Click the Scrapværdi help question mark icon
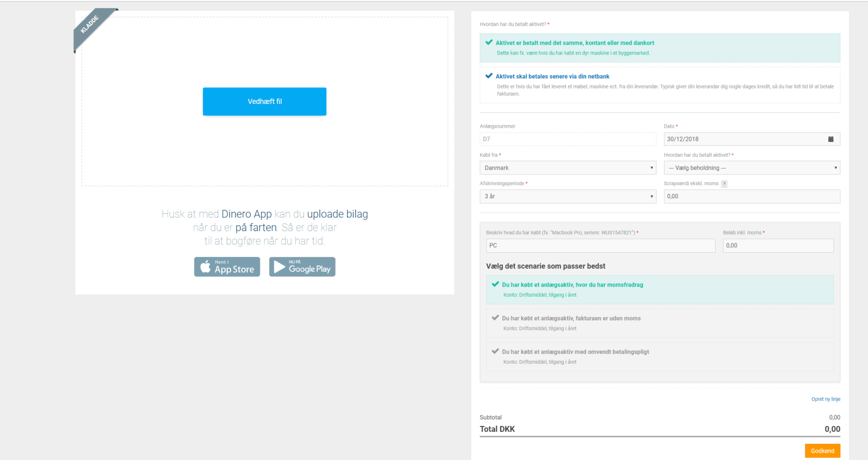 [x=724, y=184]
